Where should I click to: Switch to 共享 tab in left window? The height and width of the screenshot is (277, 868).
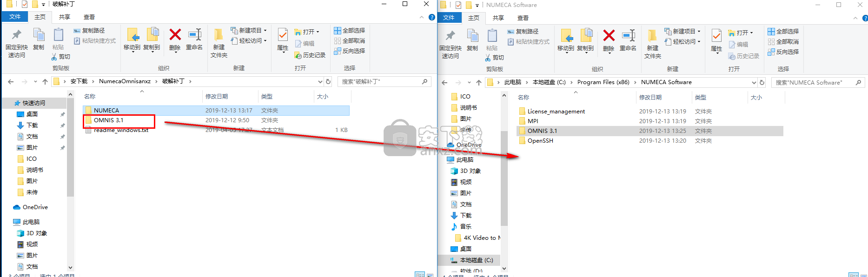point(64,17)
